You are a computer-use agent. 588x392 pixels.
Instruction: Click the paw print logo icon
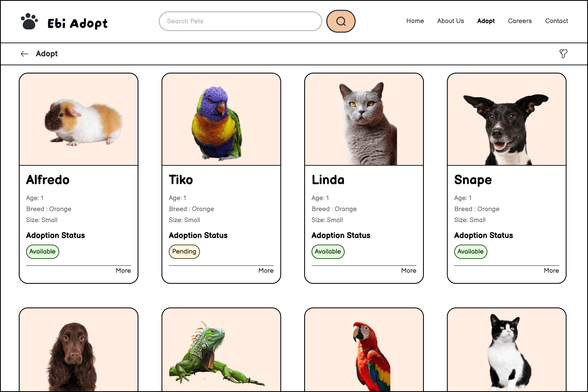29,22
